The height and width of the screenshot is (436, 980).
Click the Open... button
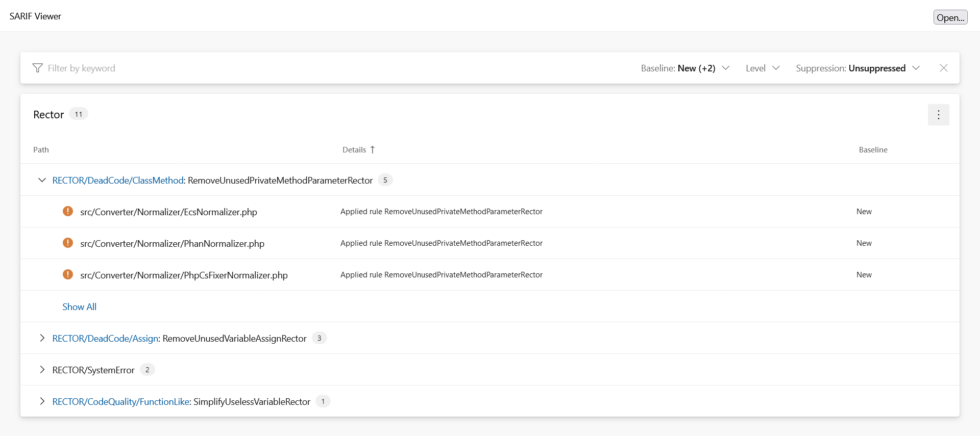pyautogui.click(x=950, y=17)
